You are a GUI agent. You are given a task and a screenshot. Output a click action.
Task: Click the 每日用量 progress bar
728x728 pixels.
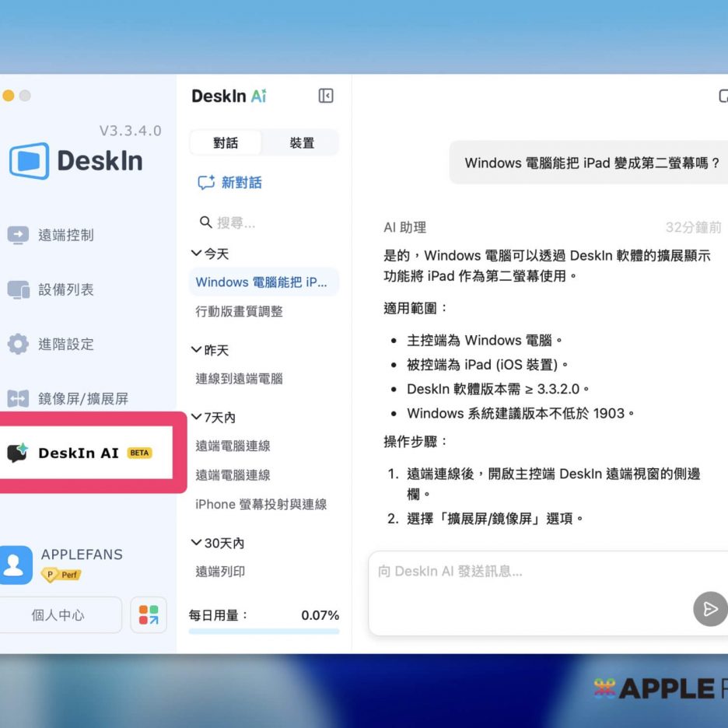[x=264, y=631]
